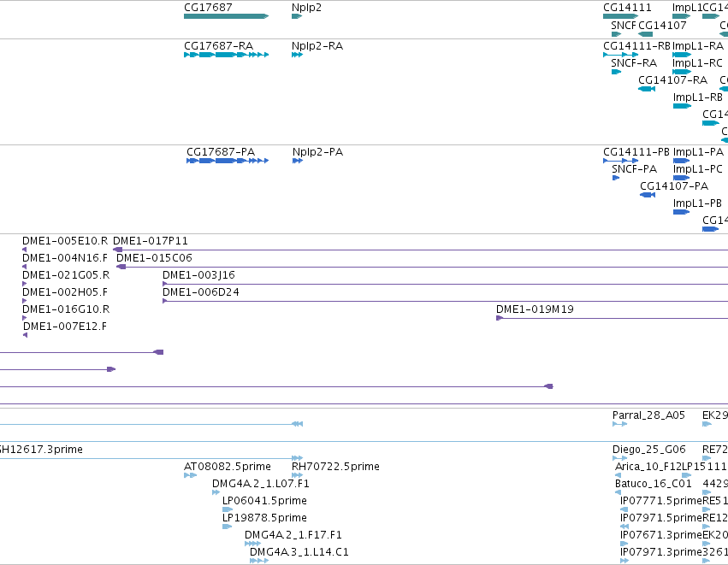Select the CG14111-RB transcript
The height and width of the screenshot is (565, 728).
click(x=620, y=55)
